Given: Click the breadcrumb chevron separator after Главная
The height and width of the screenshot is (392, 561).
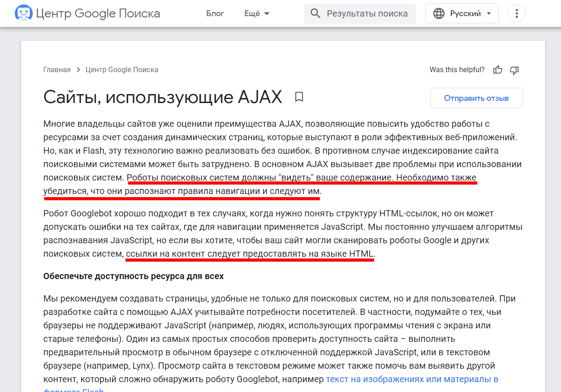Looking at the screenshot, I should click(x=78, y=70).
